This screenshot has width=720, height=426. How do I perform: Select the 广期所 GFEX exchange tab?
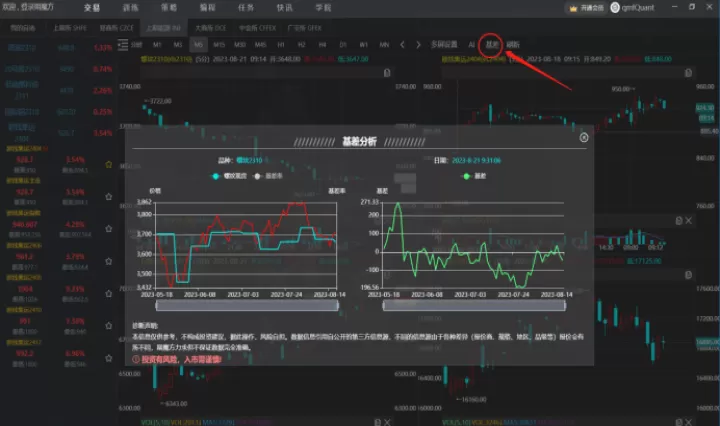pyautogui.click(x=304, y=28)
